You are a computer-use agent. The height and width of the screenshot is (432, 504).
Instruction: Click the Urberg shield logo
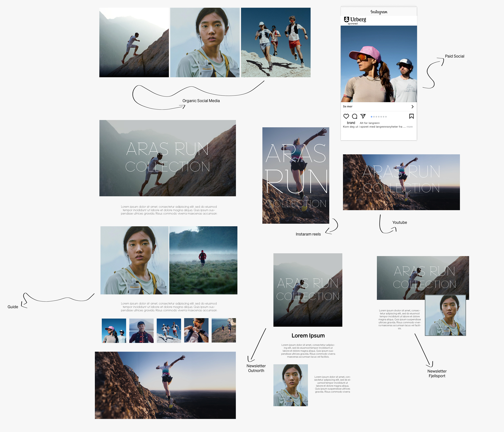[x=346, y=19]
